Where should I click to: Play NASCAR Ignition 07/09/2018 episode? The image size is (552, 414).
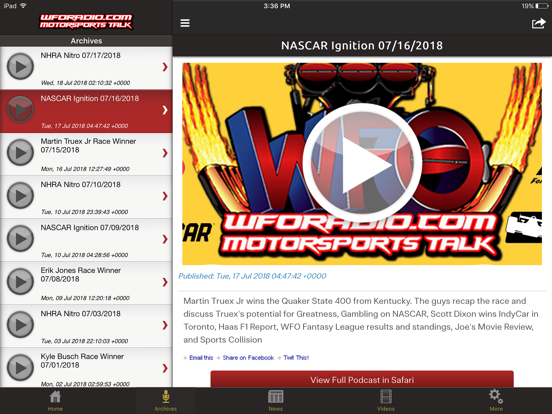click(x=20, y=238)
